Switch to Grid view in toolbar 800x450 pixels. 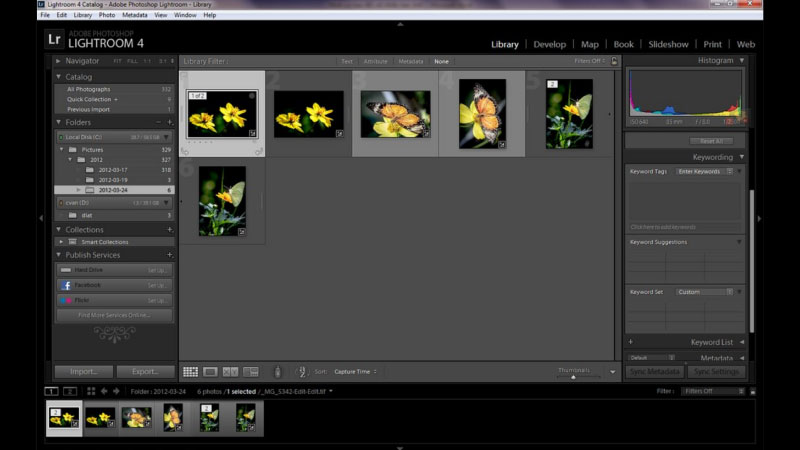190,372
